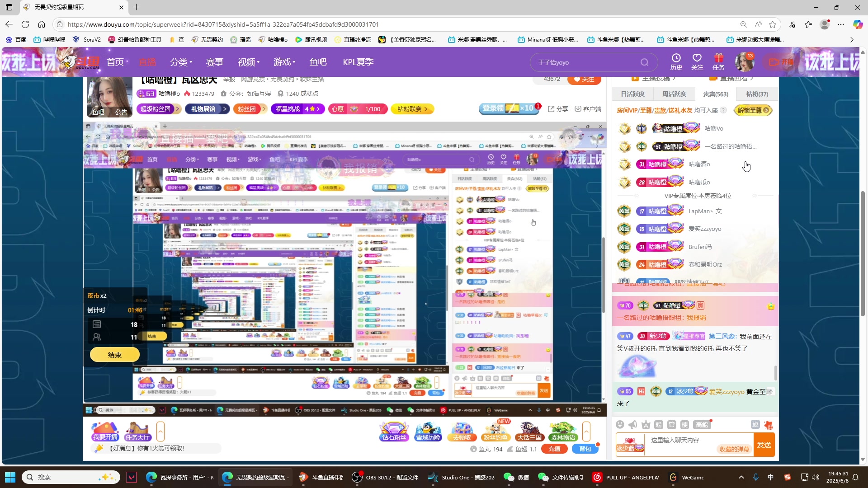868x488 pixels.
Task: Show hidden tray icons chevron
Action: pos(741,477)
